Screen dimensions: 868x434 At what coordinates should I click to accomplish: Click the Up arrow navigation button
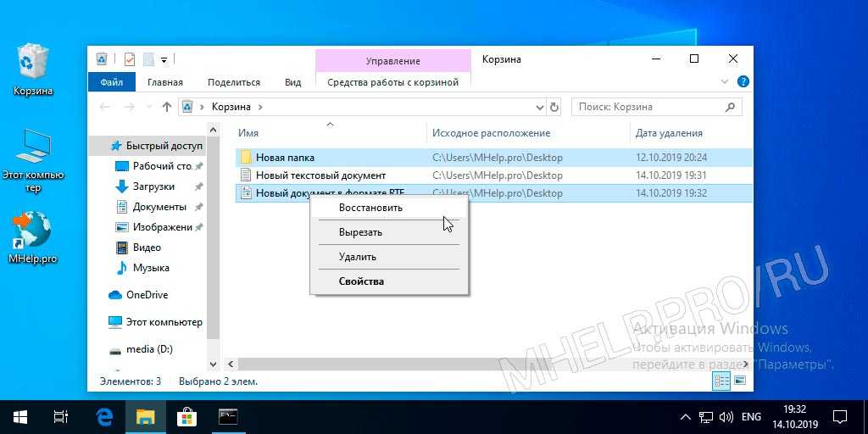pos(167,108)
